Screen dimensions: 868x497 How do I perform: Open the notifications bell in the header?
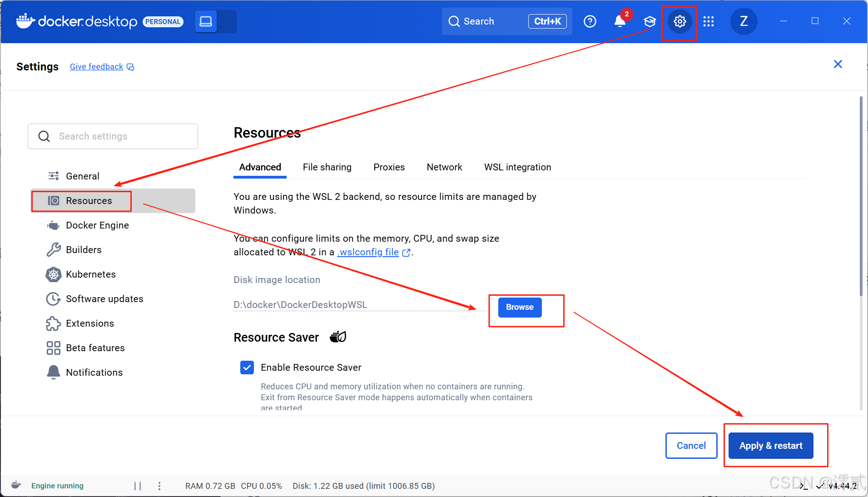pyautogui.click(x=620, y=21)
